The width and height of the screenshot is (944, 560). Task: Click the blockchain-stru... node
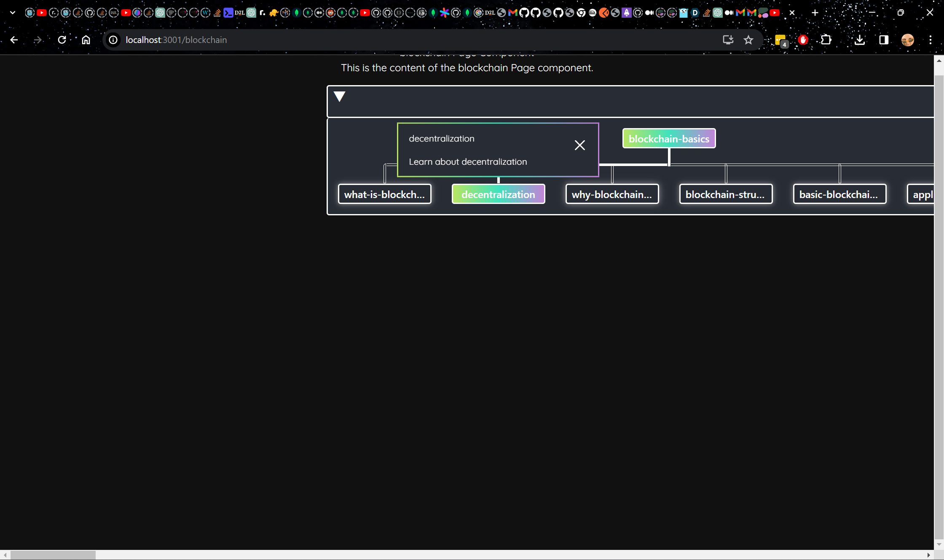(726, 194)
